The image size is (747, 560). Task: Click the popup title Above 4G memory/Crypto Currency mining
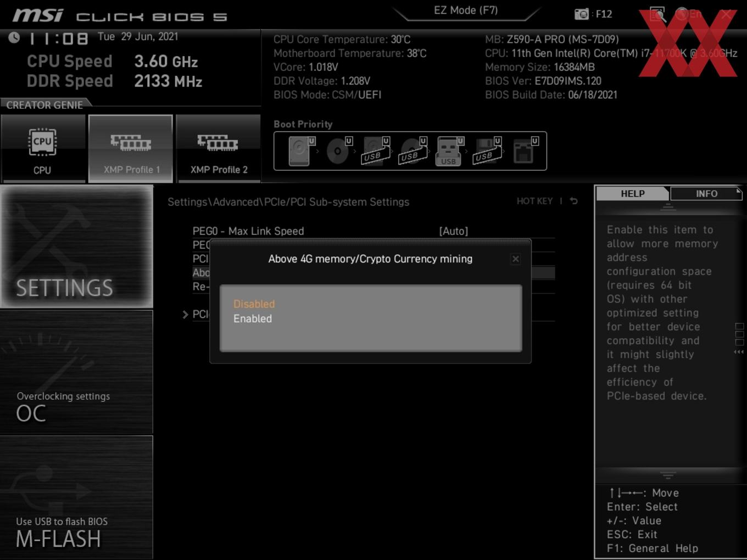click(x=370, y=259)
